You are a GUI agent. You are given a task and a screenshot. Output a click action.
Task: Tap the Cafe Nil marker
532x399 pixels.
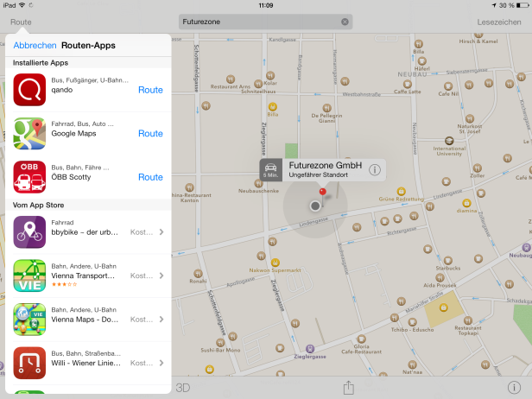(x=448, y=86)
